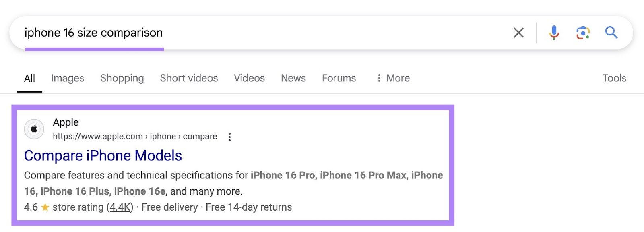Open the Tools options
Viewport: 644px width, 232px height.
[615, 78]
